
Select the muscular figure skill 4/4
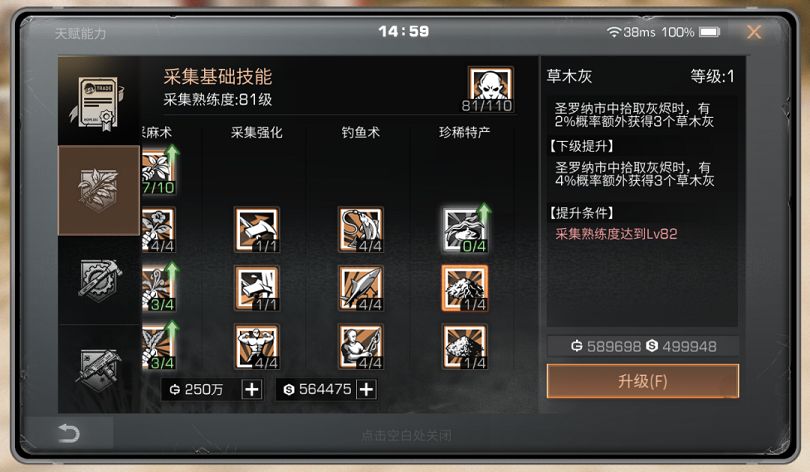tap(257, 347)
